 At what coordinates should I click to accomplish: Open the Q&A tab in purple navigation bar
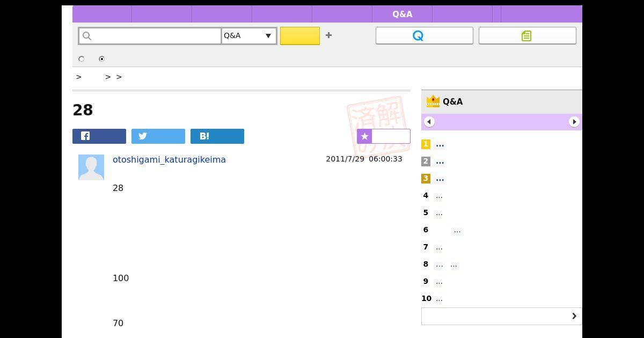point(402,14)
